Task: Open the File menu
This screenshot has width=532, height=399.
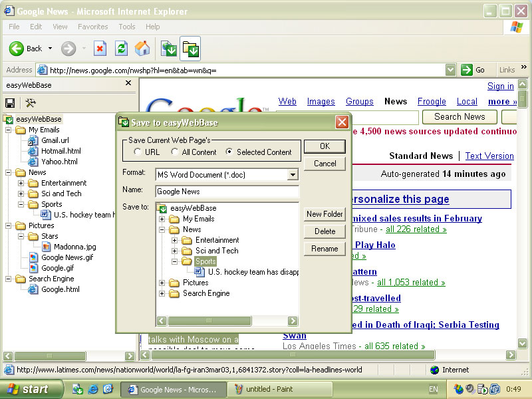Action: [14, 27]
